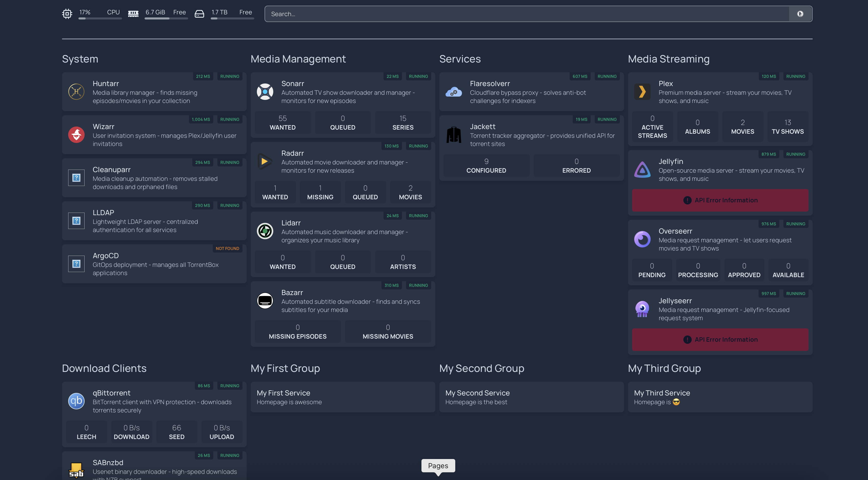Click the Jellyfin API error exclamation icon
The image size is (868, 480).
tap(687, 200)
